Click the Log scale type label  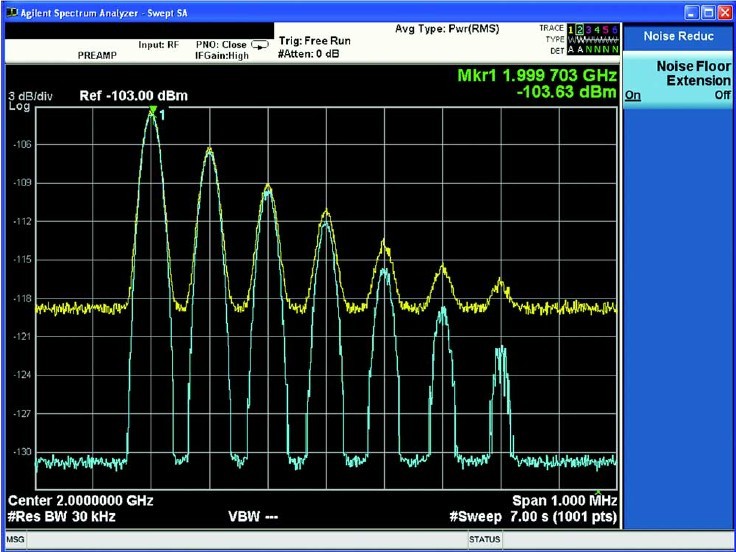click(x=19, y=107)
